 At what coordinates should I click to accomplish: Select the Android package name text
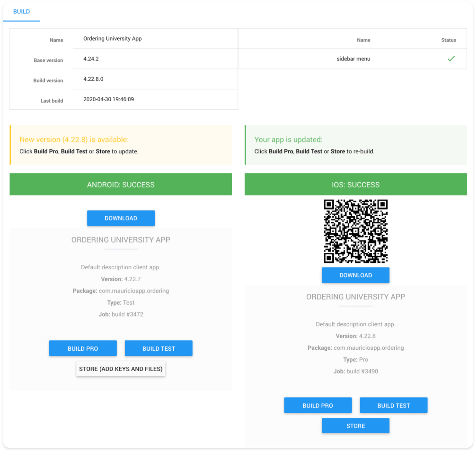tap(121, 291)
